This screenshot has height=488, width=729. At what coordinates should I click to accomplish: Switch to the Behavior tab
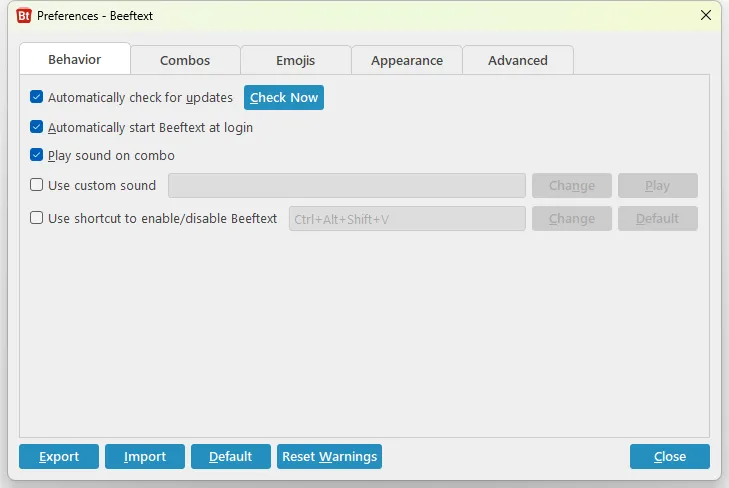pyautogui.click(x=74, y=59)
